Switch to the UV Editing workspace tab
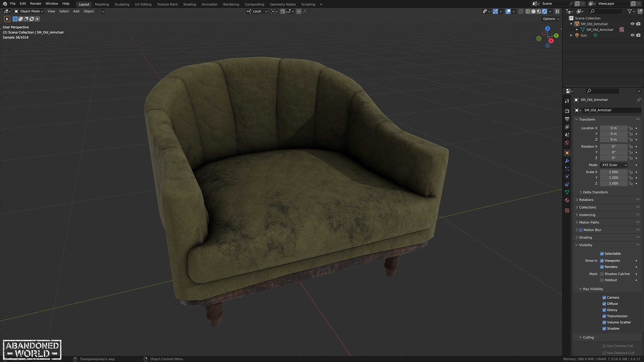Screen dimensions: 644x362 click(143, 4)
